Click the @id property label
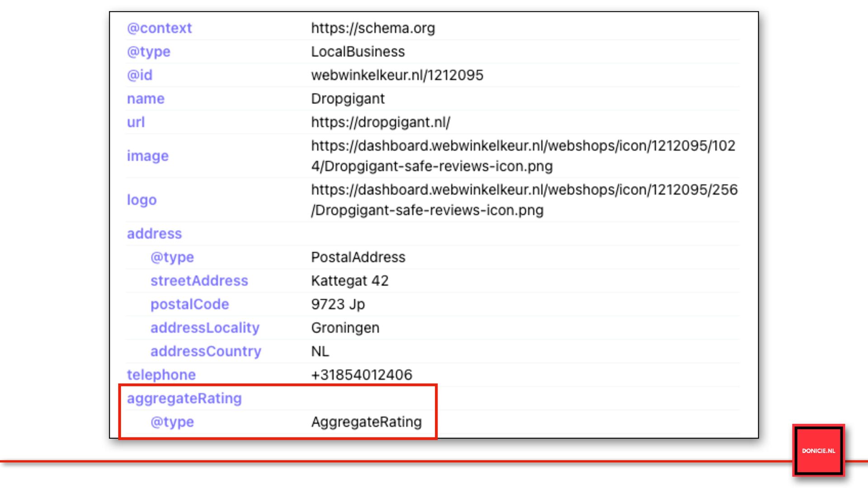 click(x=139, y=75)
